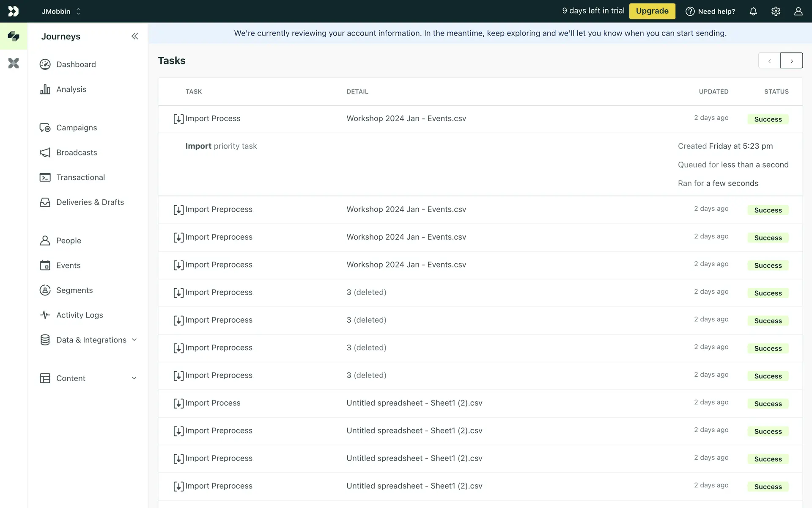Click the X-shaped product icon in left rail
The width and height of the screenshot is (812, 508).
point(14,63)
